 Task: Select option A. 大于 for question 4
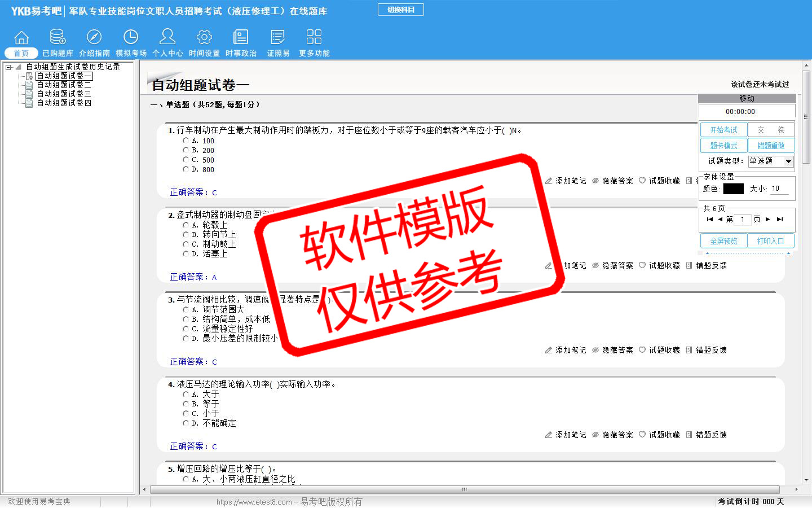(186, 395)
